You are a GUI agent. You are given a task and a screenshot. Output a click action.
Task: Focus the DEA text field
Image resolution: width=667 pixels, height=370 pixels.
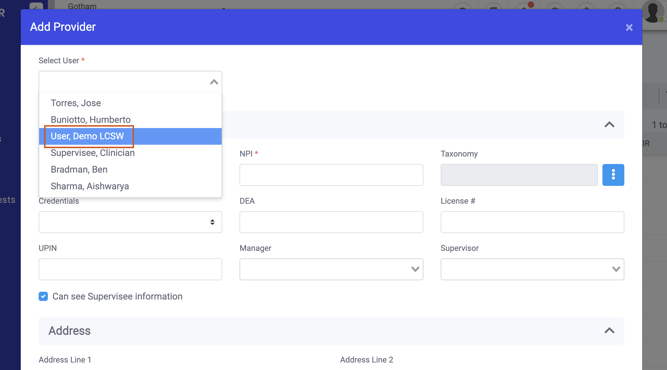click(x=331, y=222)
